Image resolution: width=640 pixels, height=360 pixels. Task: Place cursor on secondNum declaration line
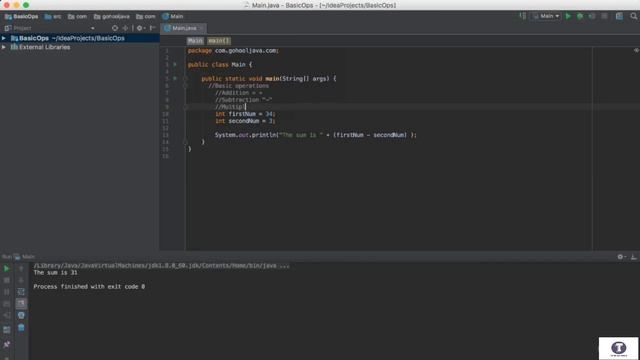(245, 121)
